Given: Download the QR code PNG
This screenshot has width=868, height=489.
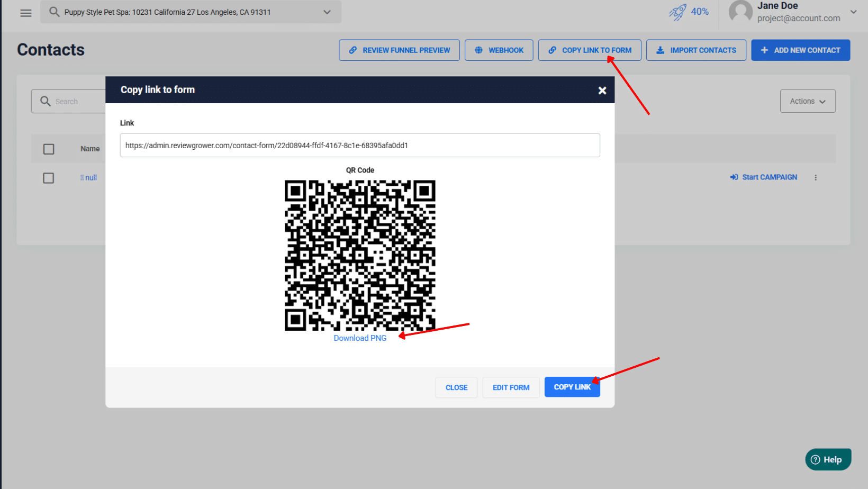Looking at the screenshot, I should (360, 338).
